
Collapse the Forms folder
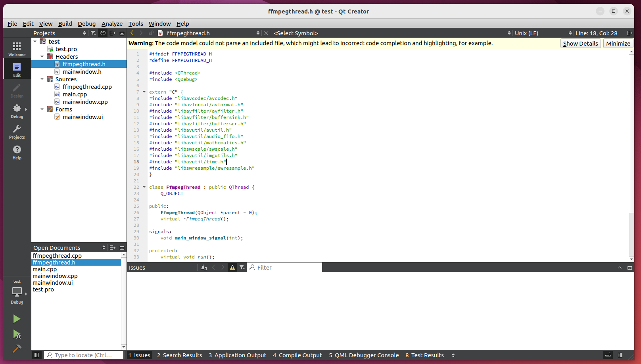pos(42,109)
